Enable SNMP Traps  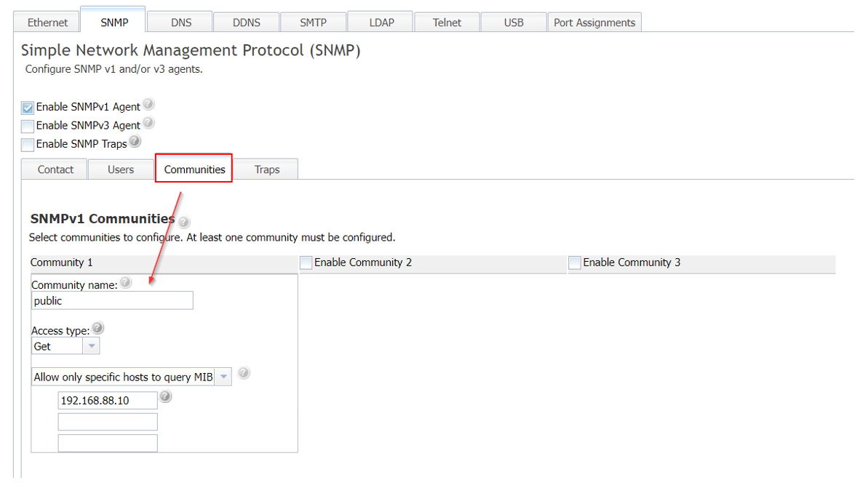tap(27, 144)
